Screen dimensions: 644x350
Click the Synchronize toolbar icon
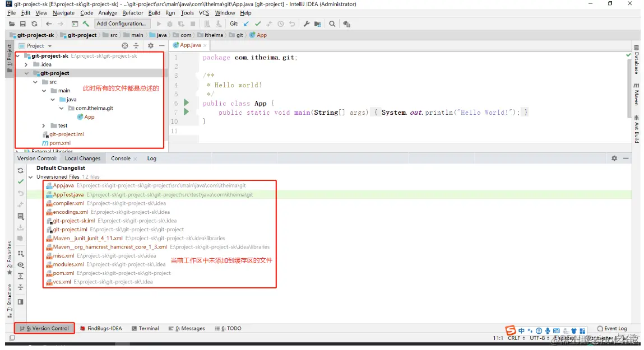pos(35,24)
